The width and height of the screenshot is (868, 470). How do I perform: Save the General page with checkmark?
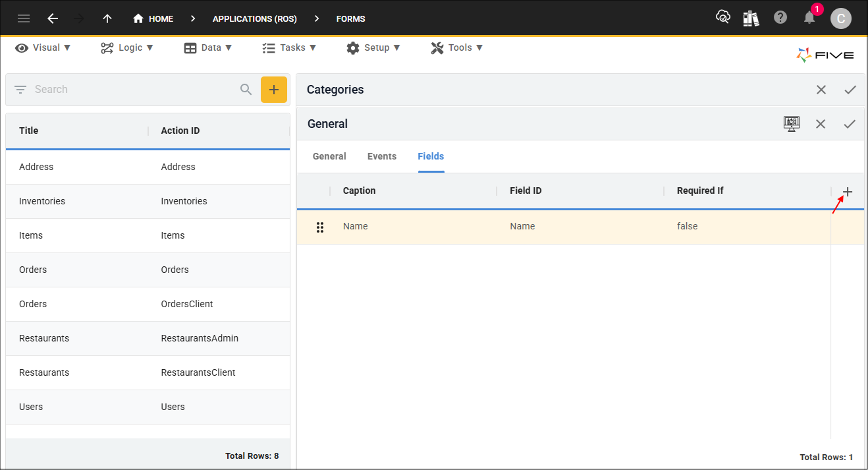(850, 123)
